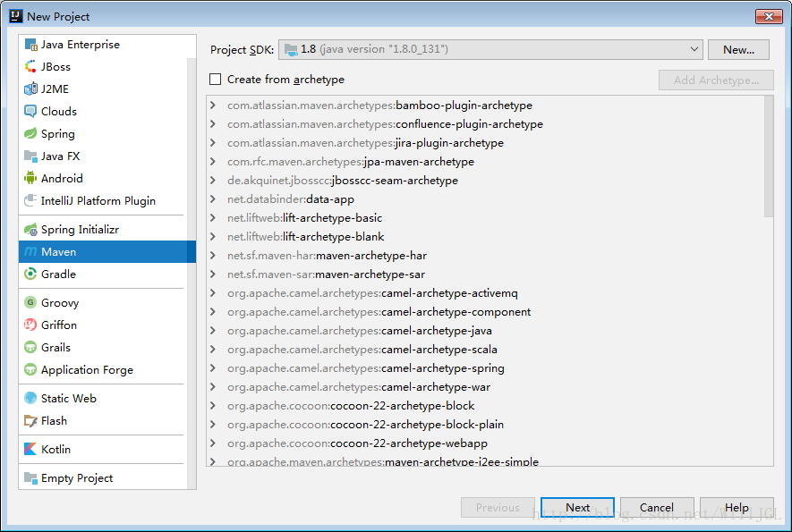
Task: Choose Static Web project type
Action: tap(68, 399)
